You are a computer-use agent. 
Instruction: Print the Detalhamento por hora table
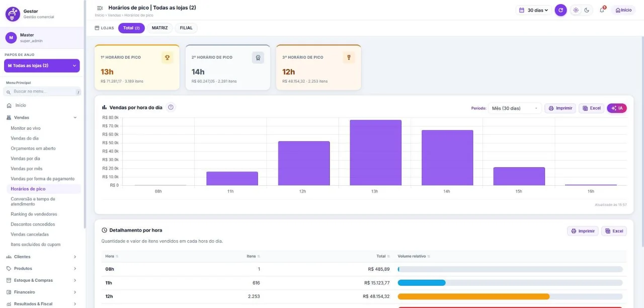pyautogui.click(x=583, y=231)
